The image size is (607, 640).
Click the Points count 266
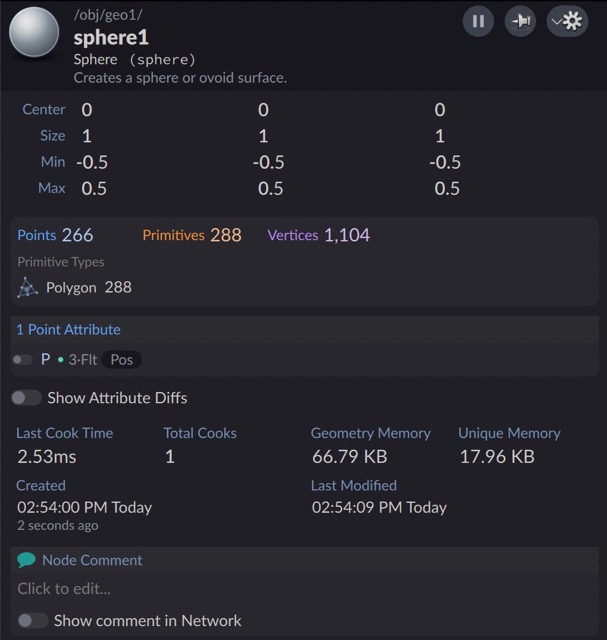coord(78,235)
